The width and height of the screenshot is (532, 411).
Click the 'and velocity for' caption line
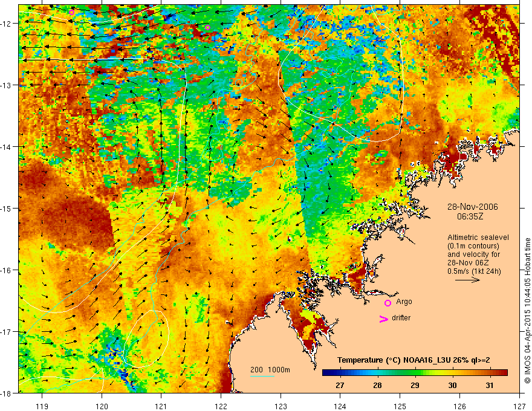click(473, 254)
